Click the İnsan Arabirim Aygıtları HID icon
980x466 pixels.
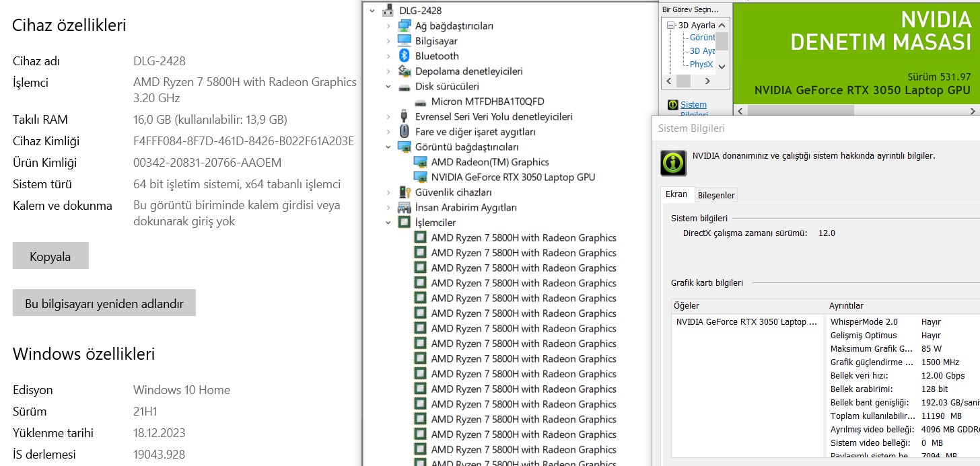coord(405,207)
